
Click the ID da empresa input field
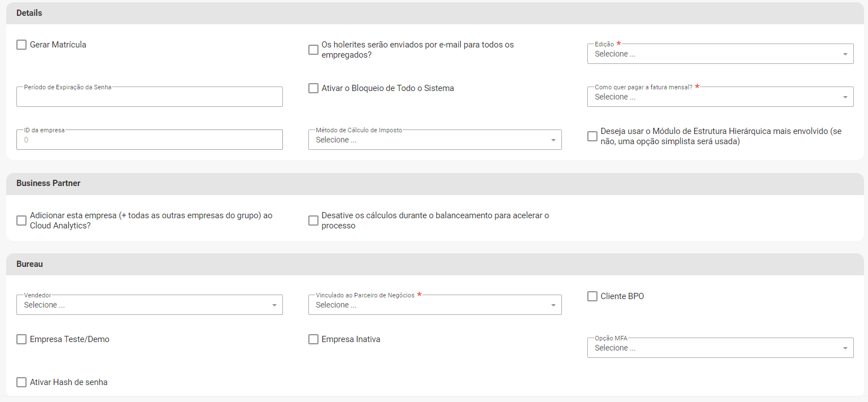coord(150,140)
